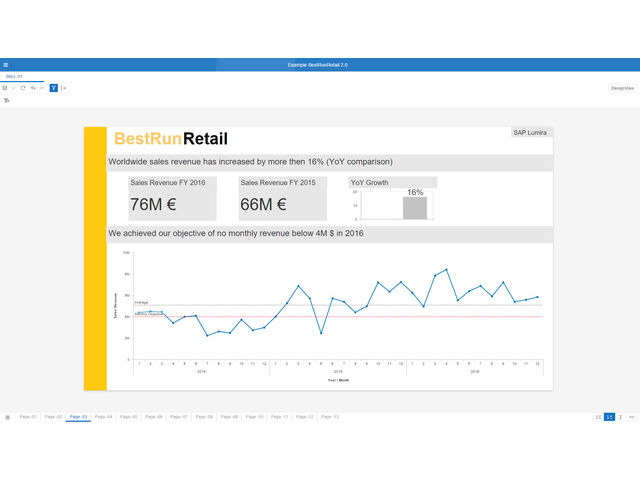
Task: Click fit-to-screen icon at bottom right
Action: tap(598, 416)
